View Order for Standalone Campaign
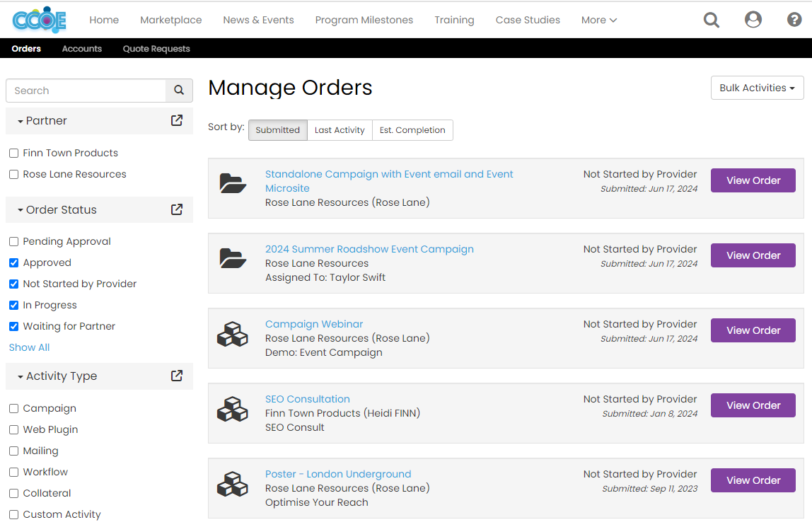The image size is (812, 527). [753, 180]
